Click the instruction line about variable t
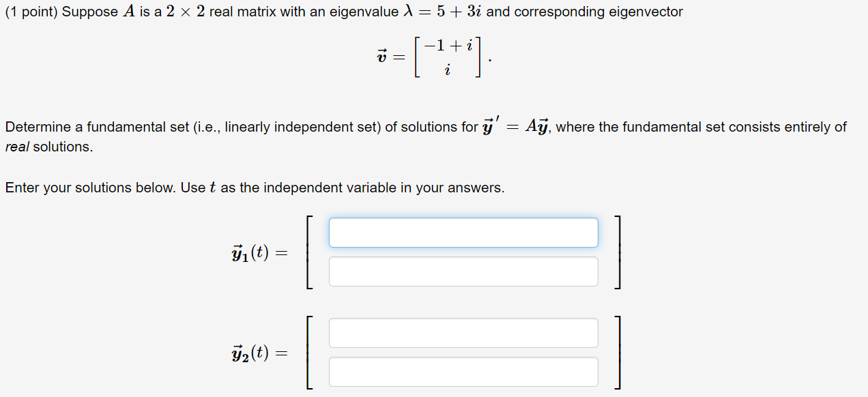Screen dimensions: 868x397 [x=254, y=187]
